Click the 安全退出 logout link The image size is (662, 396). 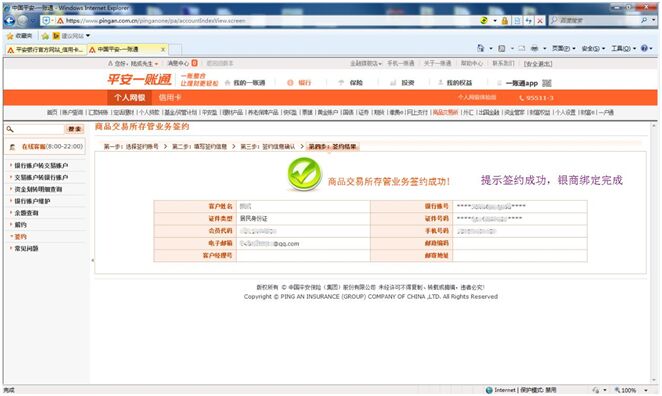[538, 64]
